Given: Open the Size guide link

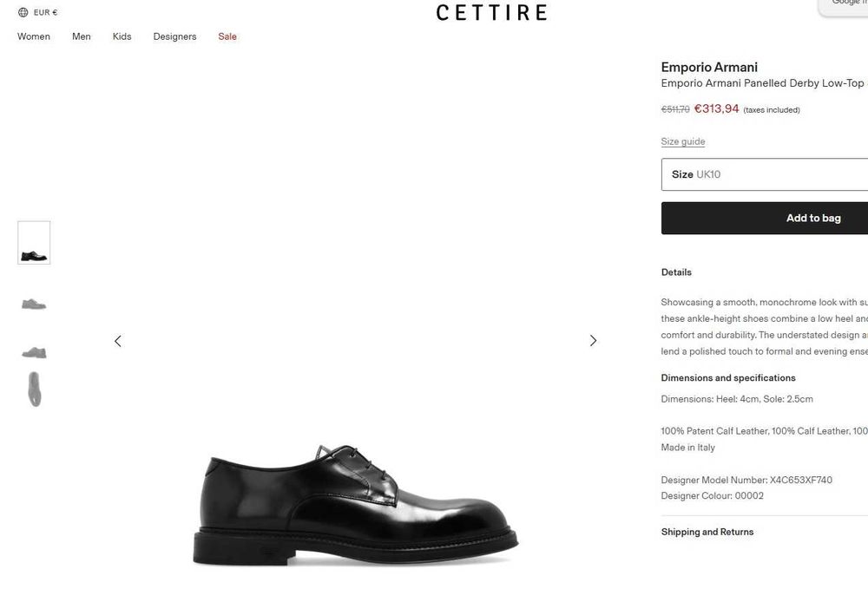Looking at the screenshot, I should click(683, 141).
